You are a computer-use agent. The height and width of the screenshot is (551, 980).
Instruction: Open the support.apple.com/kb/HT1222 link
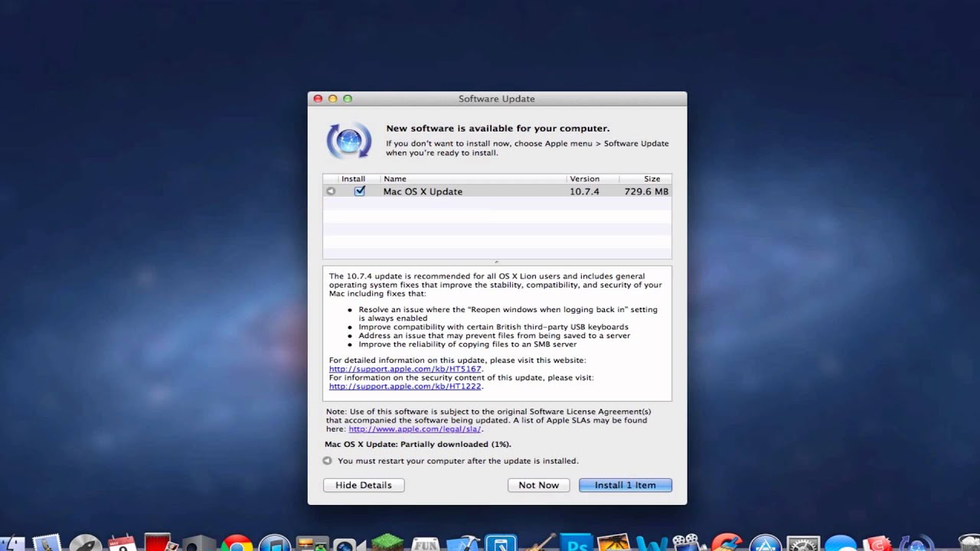(405, 386)
